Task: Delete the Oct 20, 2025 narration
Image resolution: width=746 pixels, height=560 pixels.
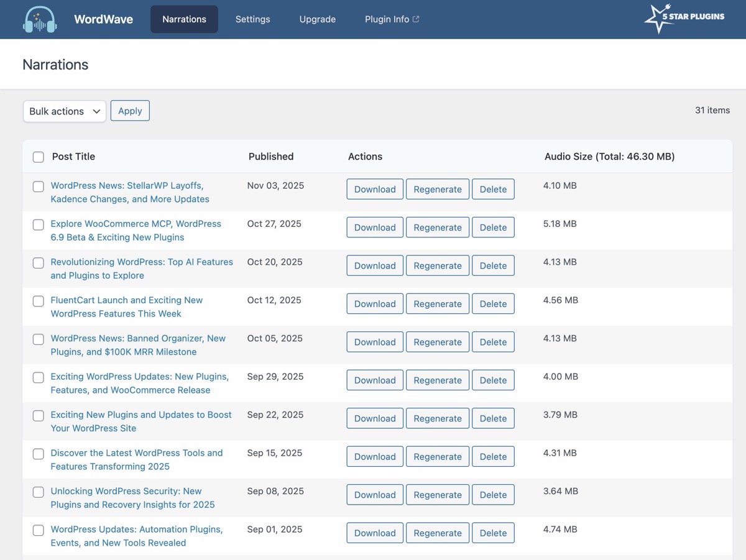Action: coord(493,266)
